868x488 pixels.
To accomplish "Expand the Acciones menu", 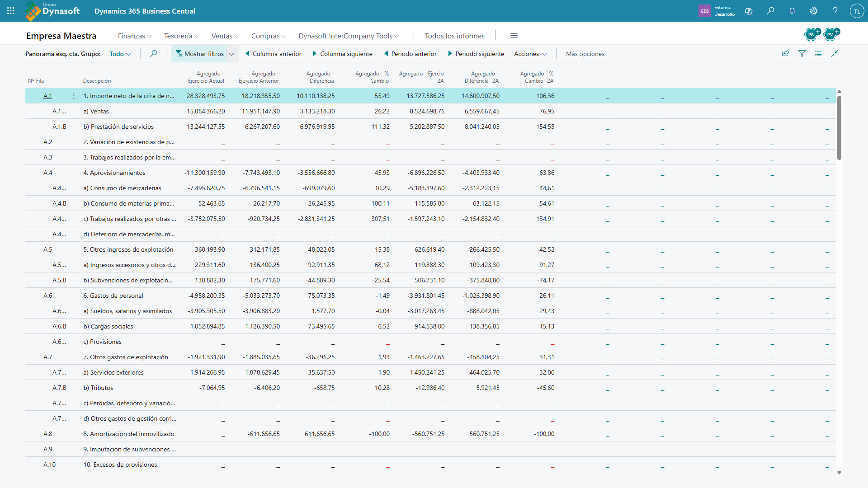I will [x=530, y=54].
